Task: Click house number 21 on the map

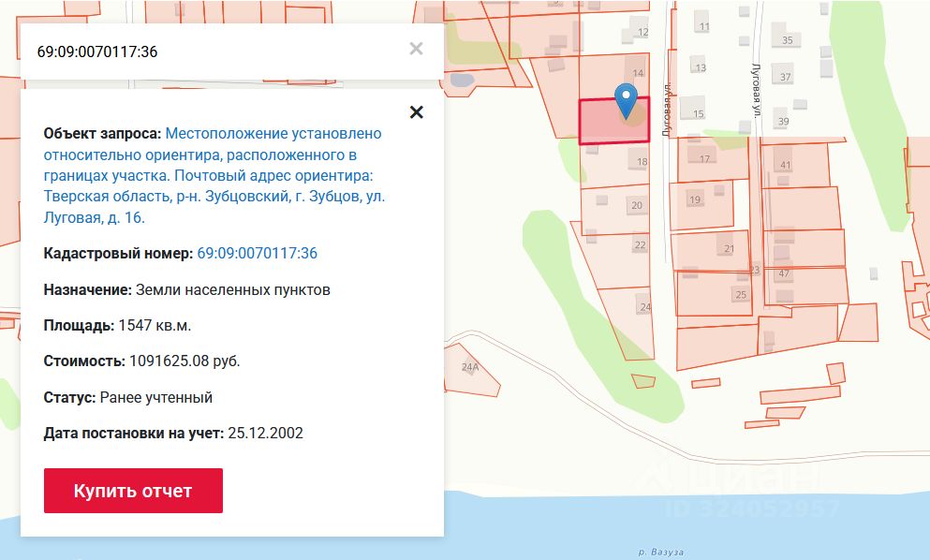Action: point(729,249)
